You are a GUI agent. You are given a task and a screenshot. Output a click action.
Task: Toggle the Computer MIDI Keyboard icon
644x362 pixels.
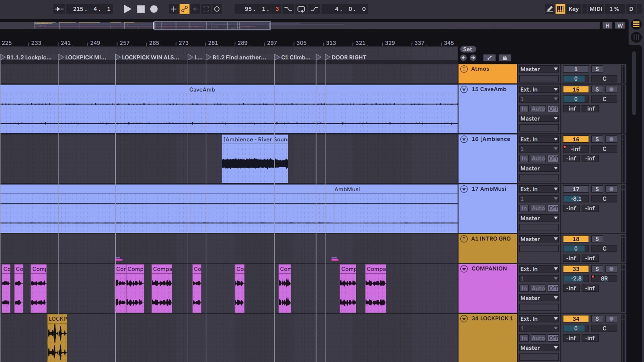pos(561,9)
